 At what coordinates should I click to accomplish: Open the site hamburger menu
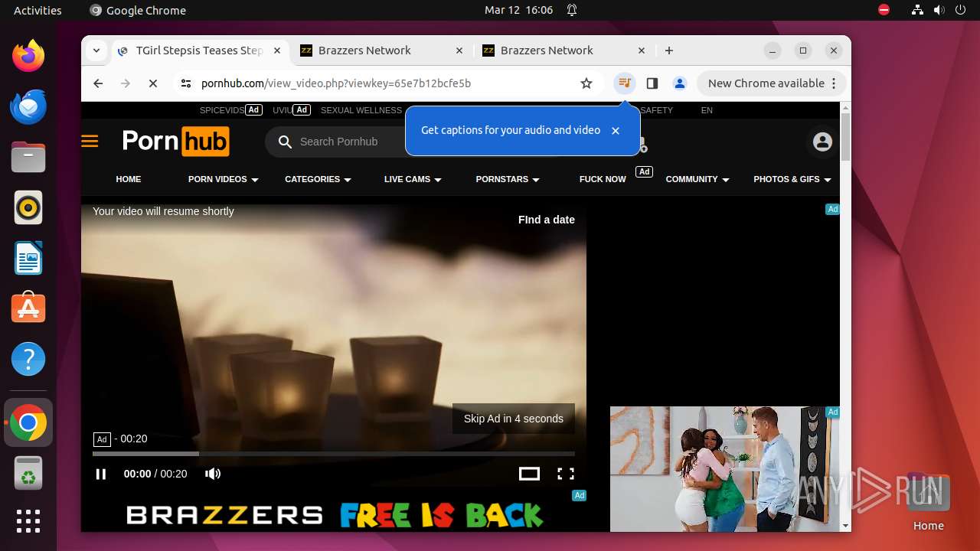pyautogui.click(x=90, y=142)
